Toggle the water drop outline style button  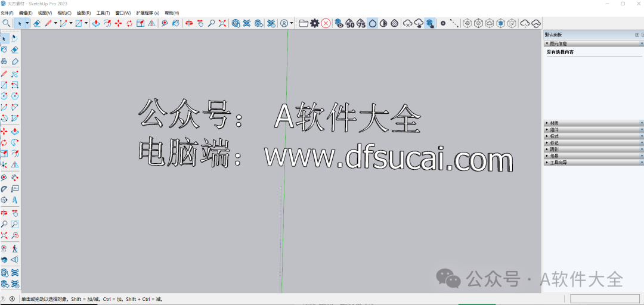[373, 23]
